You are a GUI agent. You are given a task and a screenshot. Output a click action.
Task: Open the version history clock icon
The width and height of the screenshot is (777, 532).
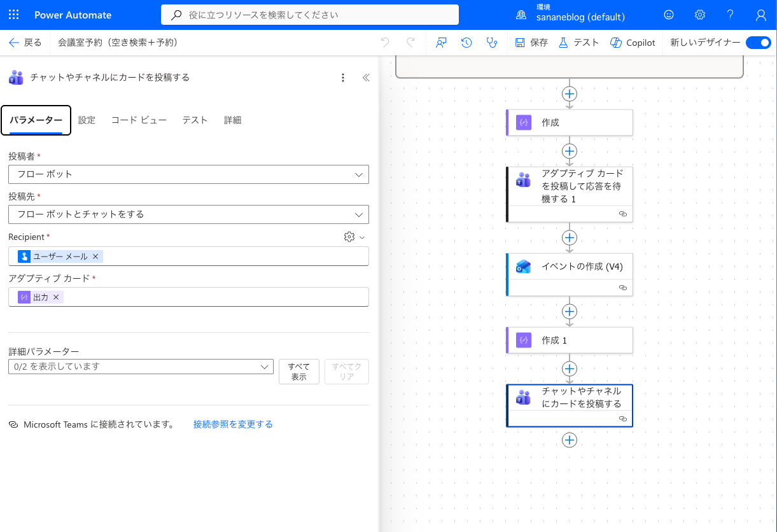pos(466,43)
